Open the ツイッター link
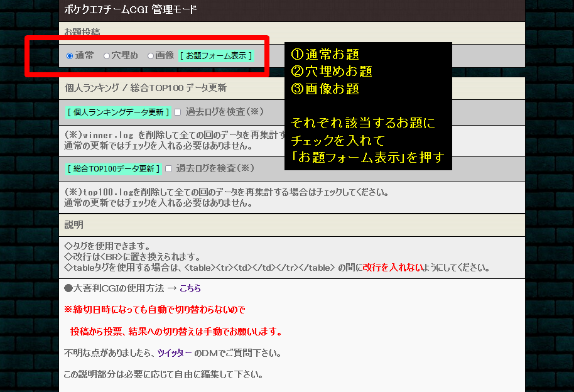Screen dimensions: 574x392 coord(175,353)
